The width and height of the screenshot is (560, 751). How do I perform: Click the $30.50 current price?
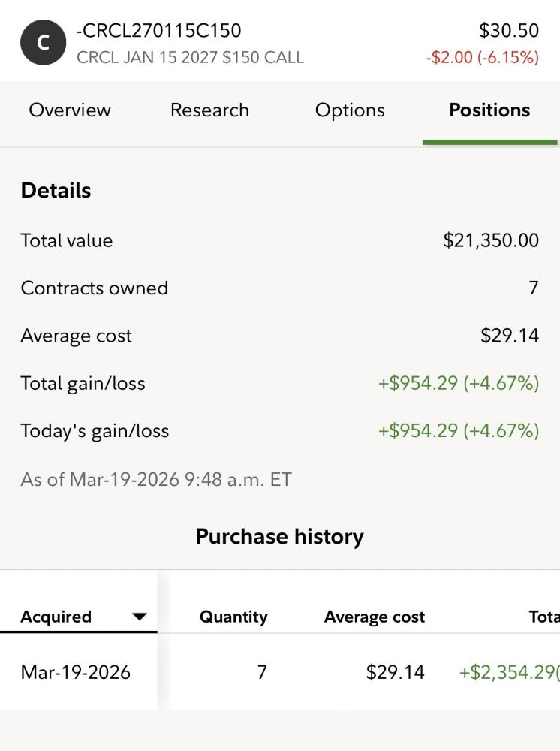point(509,31)
